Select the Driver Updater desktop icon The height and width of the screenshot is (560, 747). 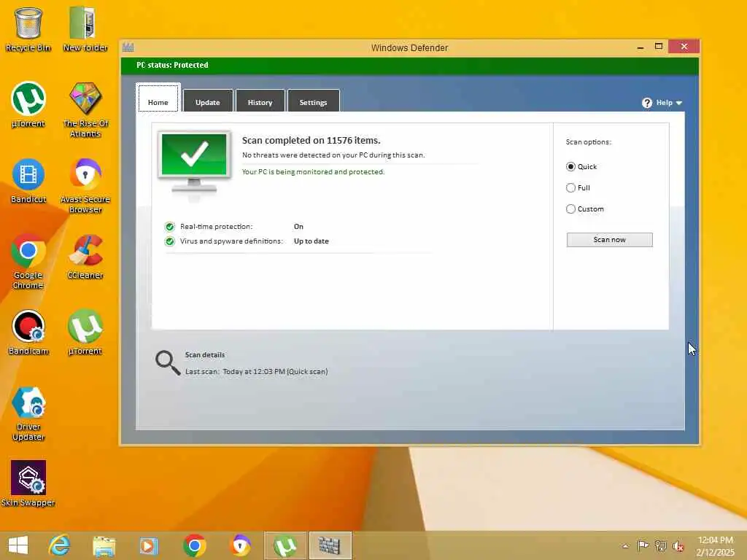28,413
